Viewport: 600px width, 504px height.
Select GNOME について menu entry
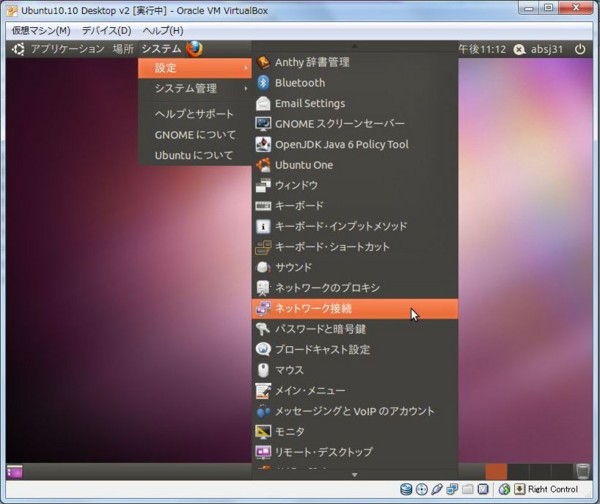[x=195, y=135]
